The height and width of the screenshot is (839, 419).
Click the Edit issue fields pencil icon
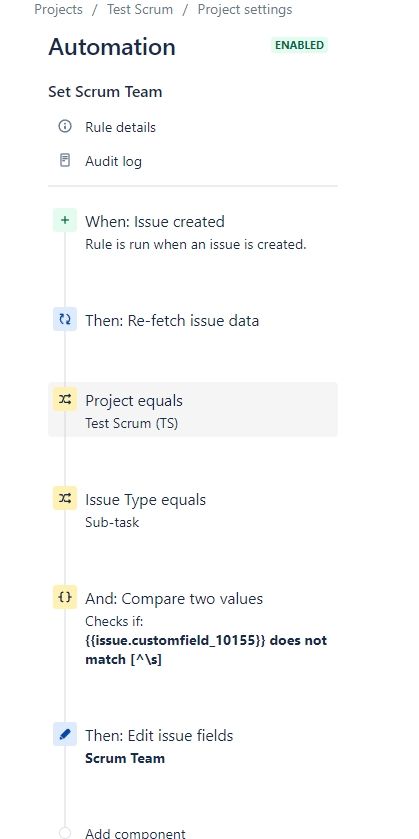[65, 734]
